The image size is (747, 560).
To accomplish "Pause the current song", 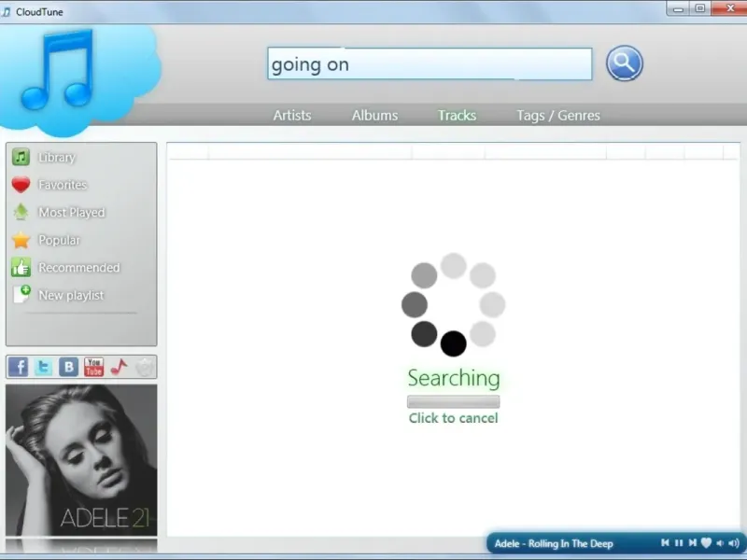I will tap(679, 543).
